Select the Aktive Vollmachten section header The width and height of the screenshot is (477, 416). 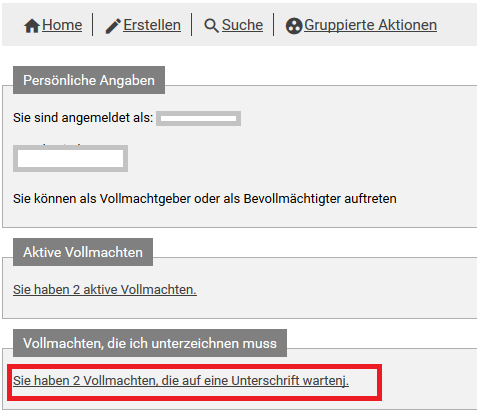[x=83, y=252]
